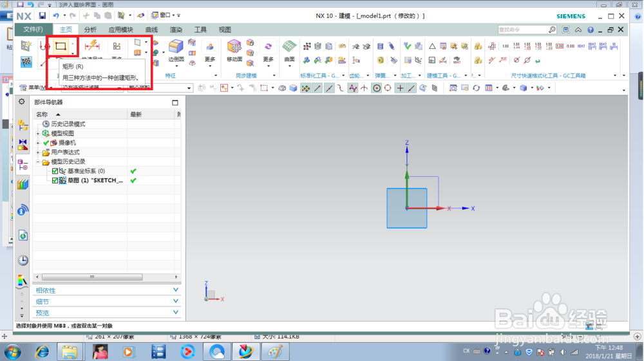
Task: Open the 窗口 window dropdown
Action: 163,15
